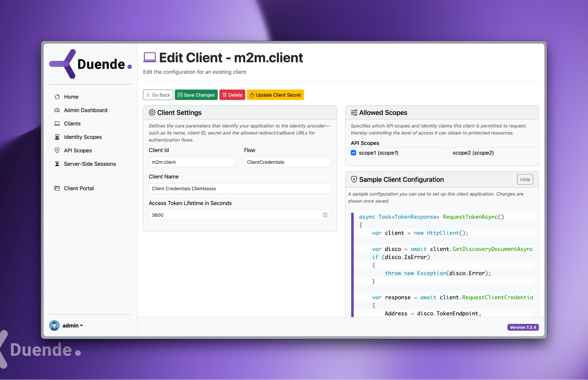Screen dimensions: 588x380
Task: Click Save Changes button
Action: pyautogui.click(x=196, y=95)
